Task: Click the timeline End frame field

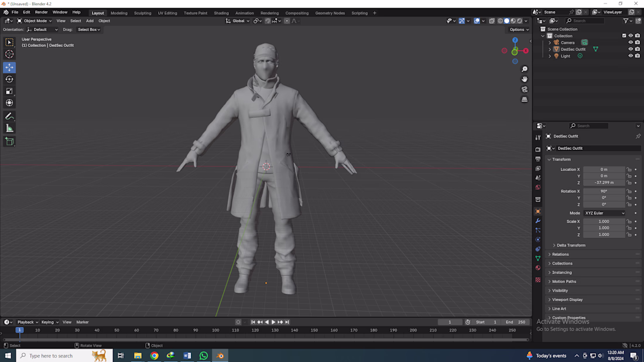Action: click(x=516, y=322)
